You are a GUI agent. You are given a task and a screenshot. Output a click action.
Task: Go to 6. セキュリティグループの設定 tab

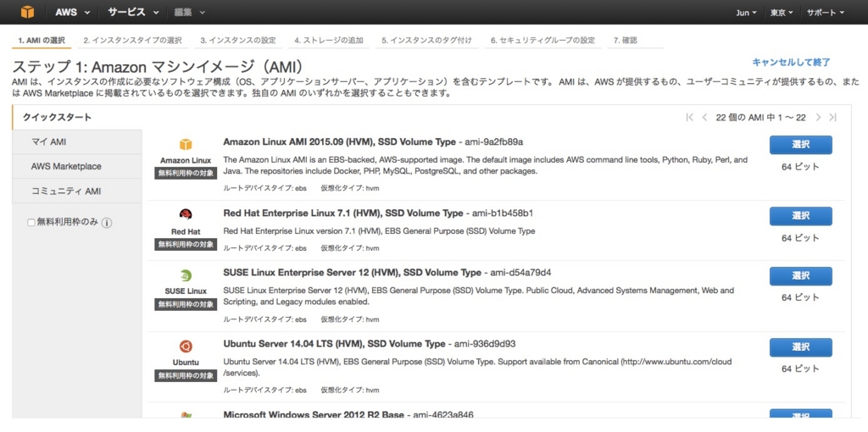[542, 41]
